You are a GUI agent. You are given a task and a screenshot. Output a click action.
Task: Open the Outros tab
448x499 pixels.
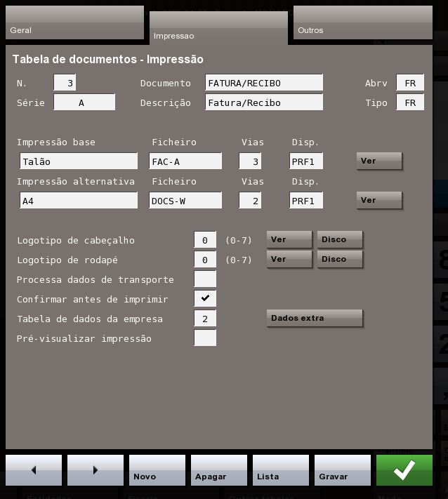(362, 24)
